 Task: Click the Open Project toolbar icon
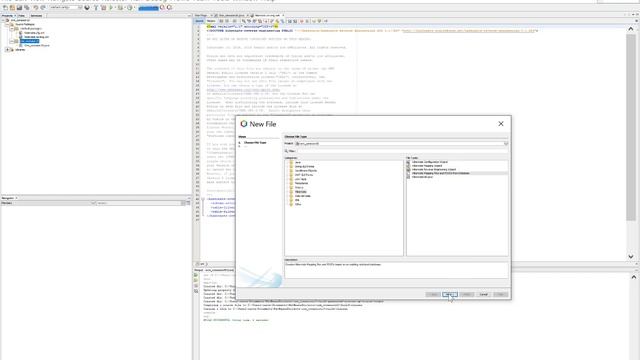[x=19, y=7]
